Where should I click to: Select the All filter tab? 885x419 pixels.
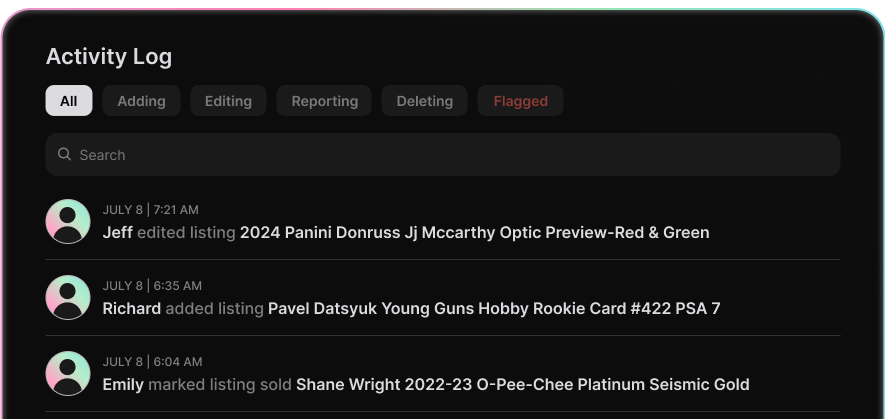pyautogui.click(x=69, y=101)
